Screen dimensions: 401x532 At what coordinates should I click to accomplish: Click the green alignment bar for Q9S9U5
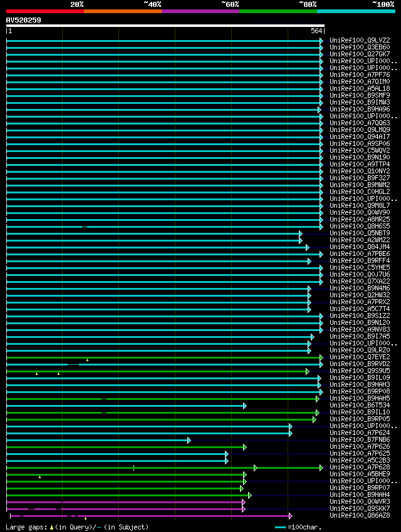(x=157, y=372)
